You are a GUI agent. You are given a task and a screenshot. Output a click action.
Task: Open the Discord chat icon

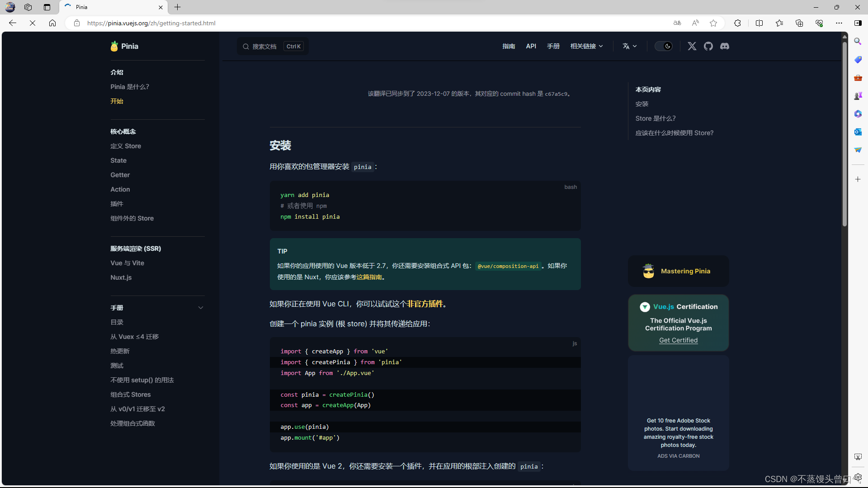click(725, 46)
